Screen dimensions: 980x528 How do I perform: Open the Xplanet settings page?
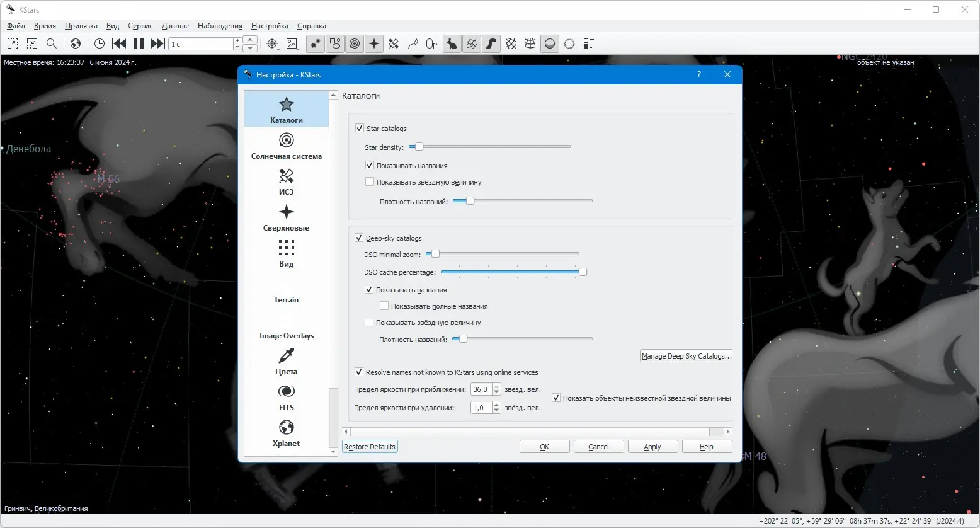[x=287, y=433]
